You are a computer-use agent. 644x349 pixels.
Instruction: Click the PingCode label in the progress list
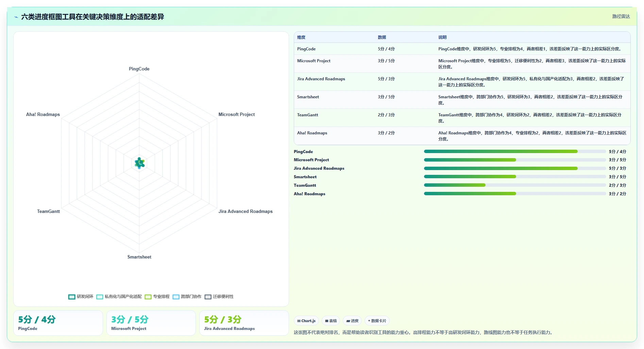click(x=303, y=152)
